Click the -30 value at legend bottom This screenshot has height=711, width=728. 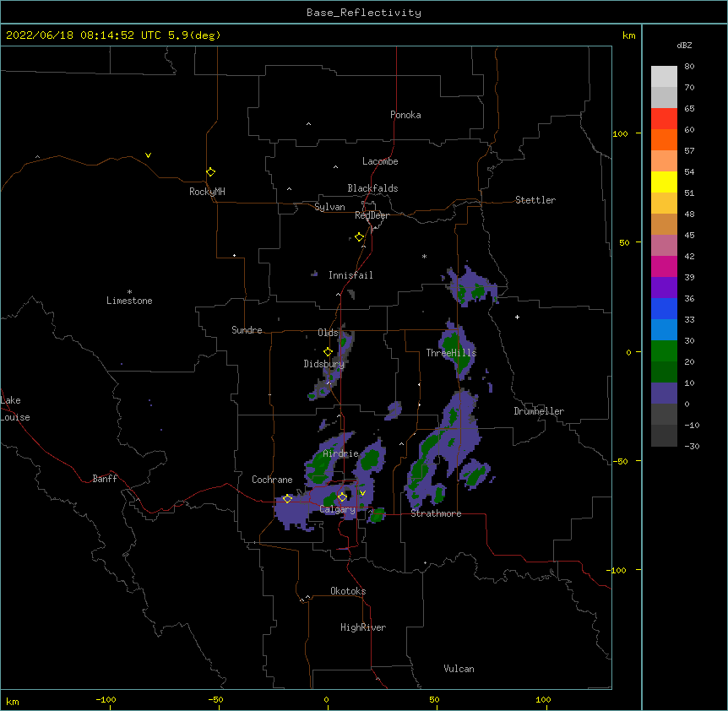click(692, 446)
